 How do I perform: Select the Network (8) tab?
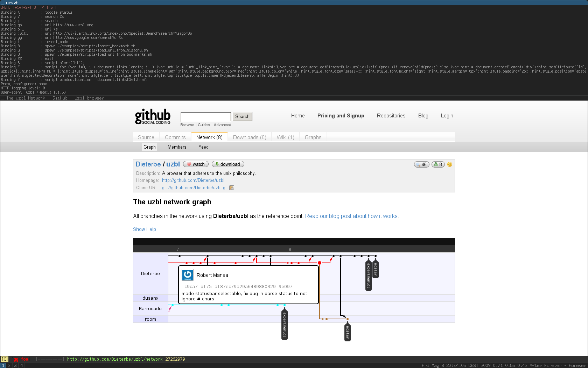pyautogui.click(x=209, y=137)
